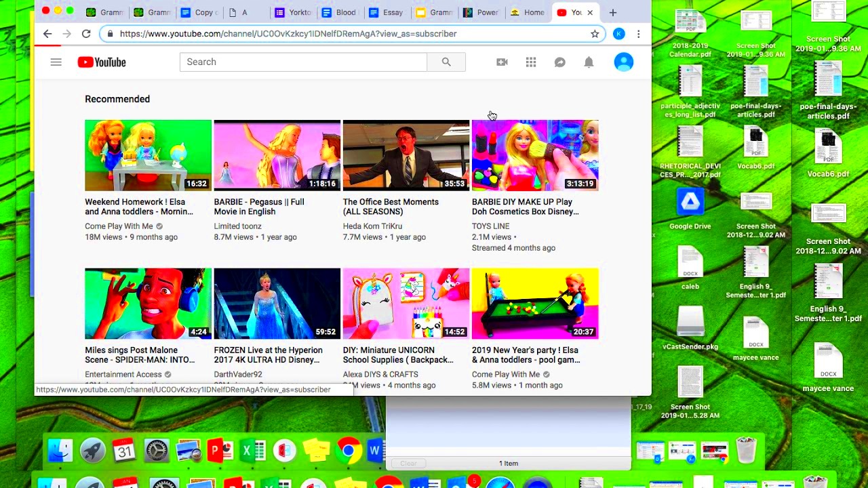Open the Alexa DIYS & CRAFTS channel
868x488 pixels.
[380, 374]
